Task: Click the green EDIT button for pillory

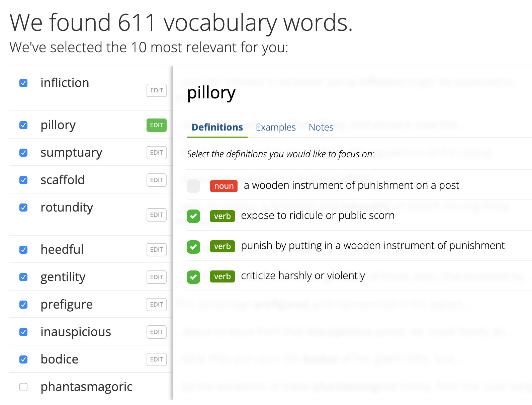Action: [x=156, y=125]
